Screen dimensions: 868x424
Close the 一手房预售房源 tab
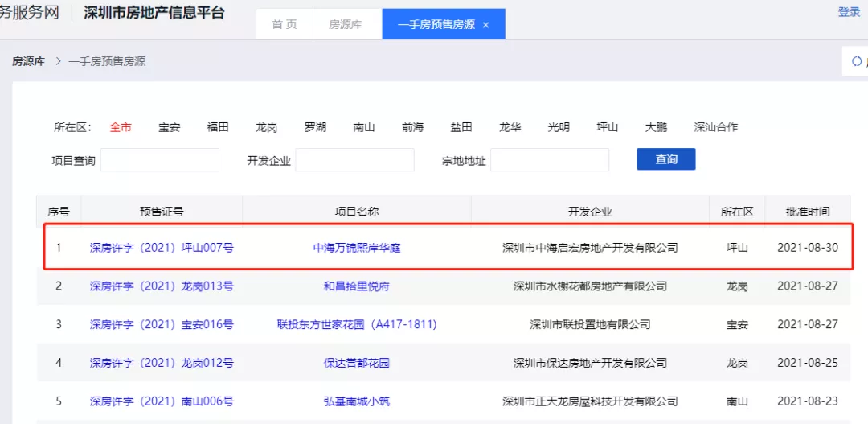[x=485, y=25]
